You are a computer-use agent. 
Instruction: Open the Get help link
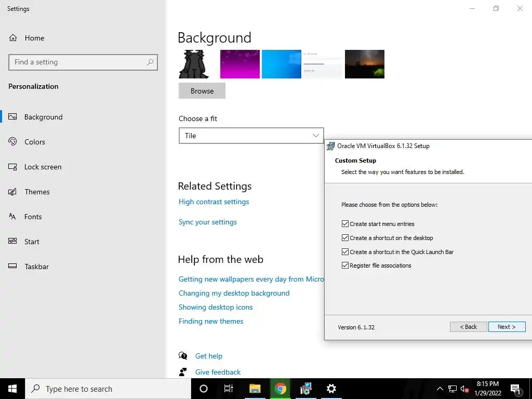tap(209, 356)
